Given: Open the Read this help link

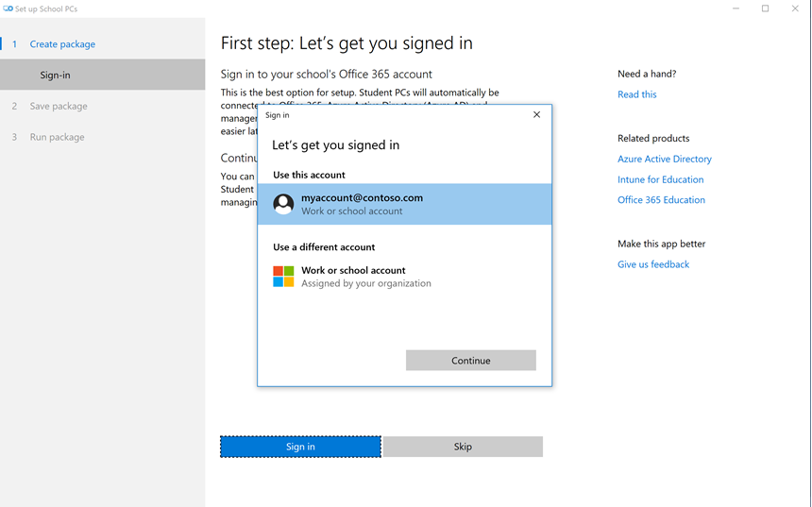Looking at the screenshot, I should tap(637, 94).
